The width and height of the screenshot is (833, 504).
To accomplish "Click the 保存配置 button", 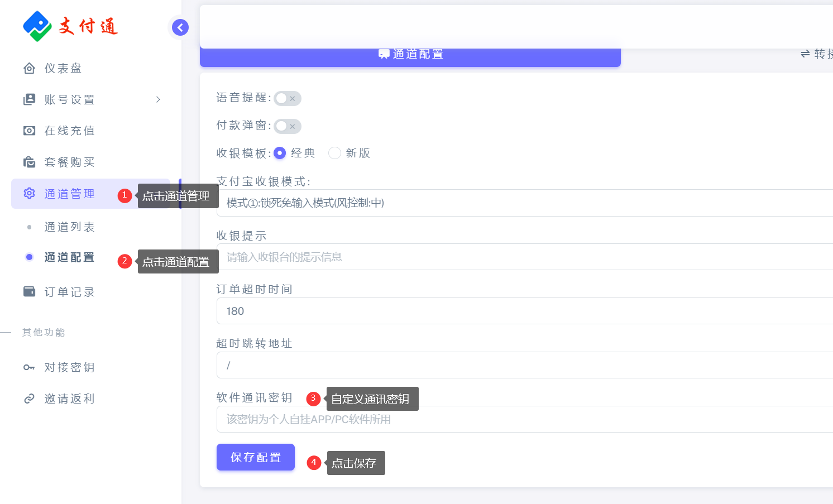I will point(255,457).
